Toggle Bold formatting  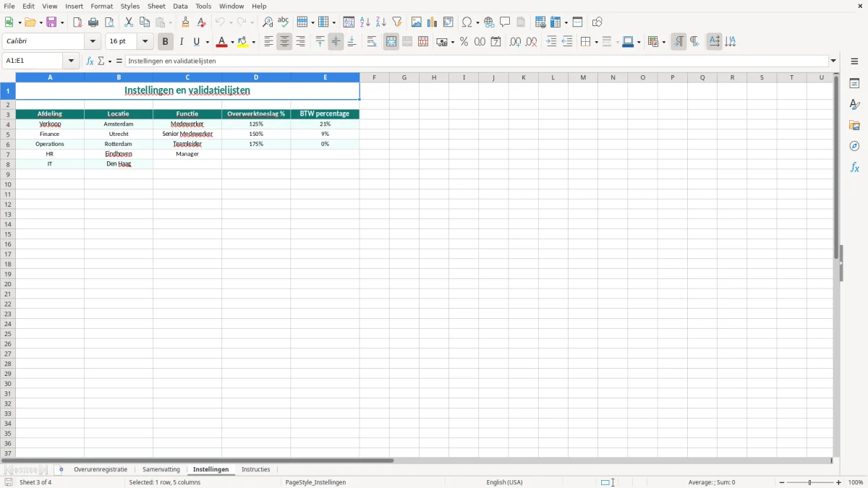pyautogui.click(x=166, y=42)
